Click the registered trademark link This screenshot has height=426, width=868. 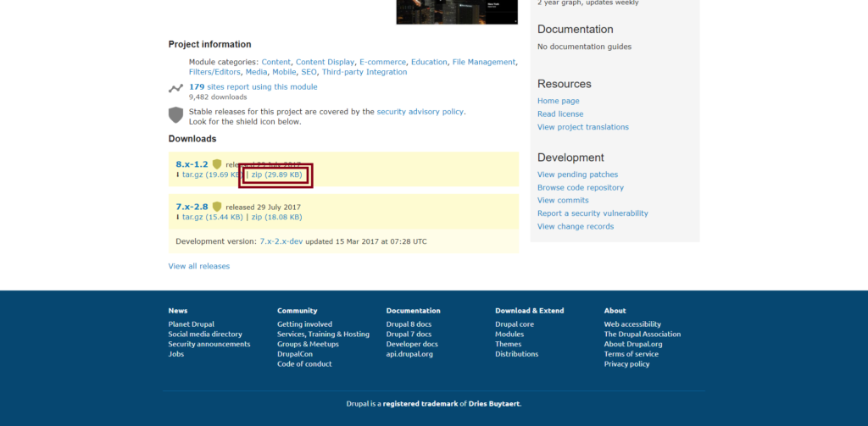point(420,404)
